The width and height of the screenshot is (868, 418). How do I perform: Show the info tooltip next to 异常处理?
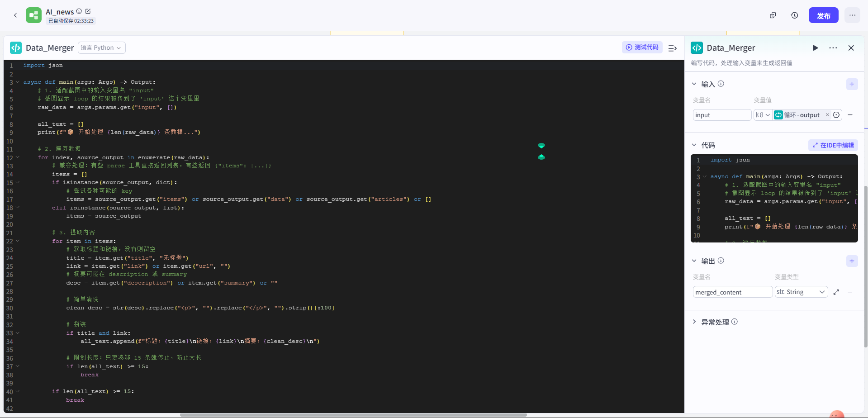pos(735,322)
